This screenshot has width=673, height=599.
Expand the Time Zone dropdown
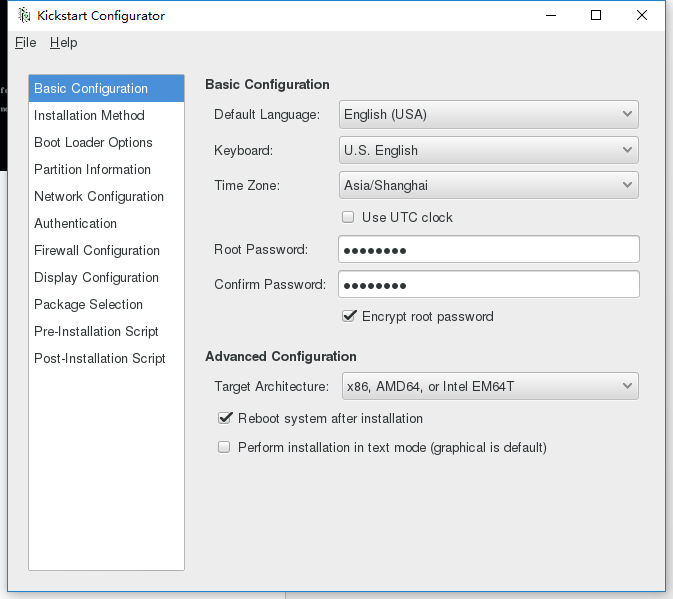click(x=488, y=185)
